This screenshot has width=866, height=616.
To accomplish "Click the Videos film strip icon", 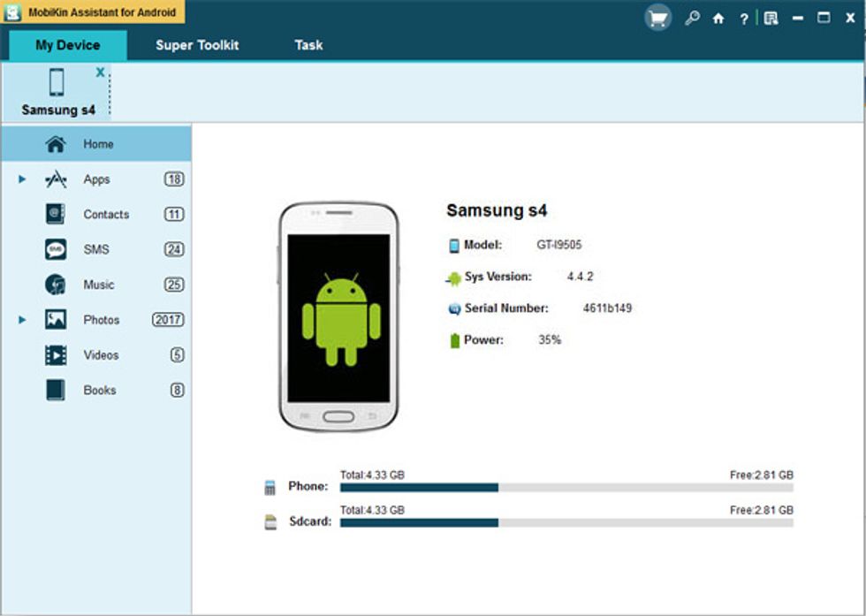I will 56,355.
